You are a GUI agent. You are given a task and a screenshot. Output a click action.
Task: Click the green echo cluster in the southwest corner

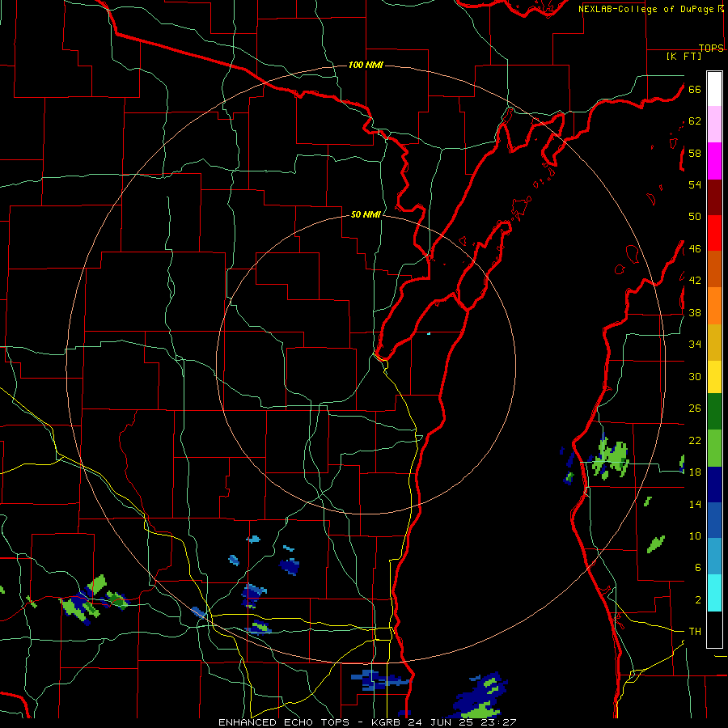92,600
